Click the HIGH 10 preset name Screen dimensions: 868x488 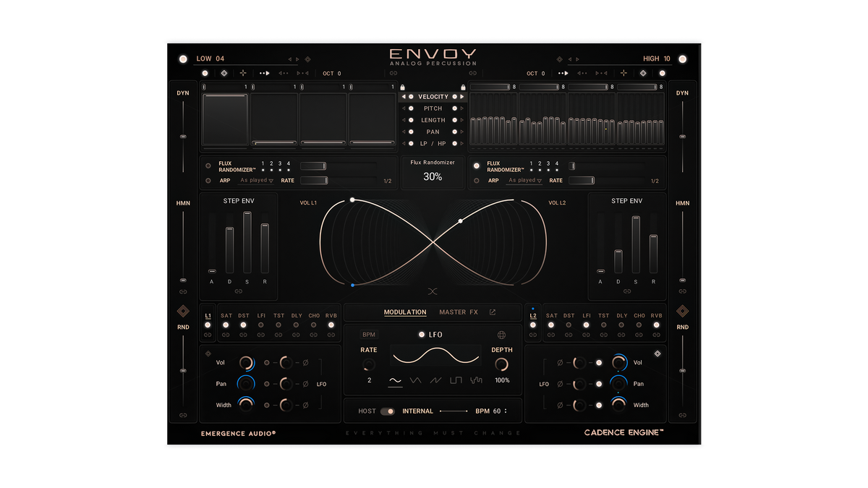[657, 59]
